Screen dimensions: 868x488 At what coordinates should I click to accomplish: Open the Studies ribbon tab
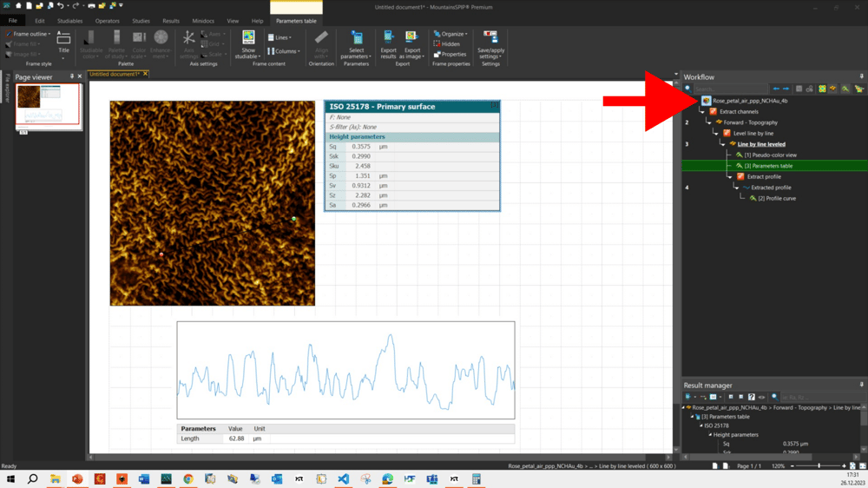coord(141,21)
